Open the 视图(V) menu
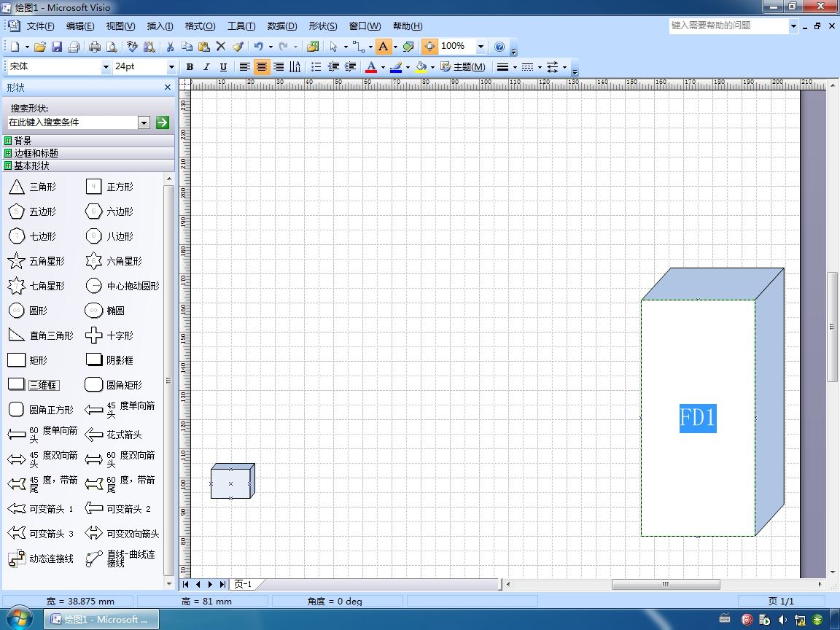The width and height of the screenshot is (840, 630). pos(120,26)
